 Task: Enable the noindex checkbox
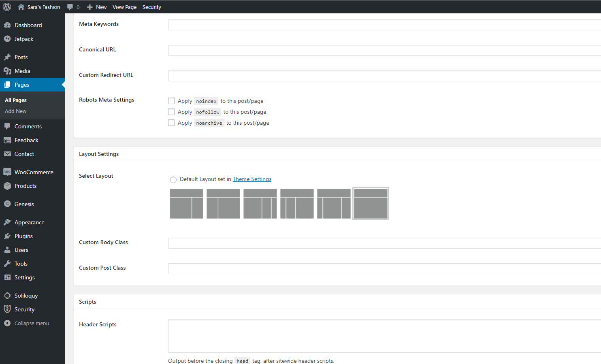pos(171,101)
